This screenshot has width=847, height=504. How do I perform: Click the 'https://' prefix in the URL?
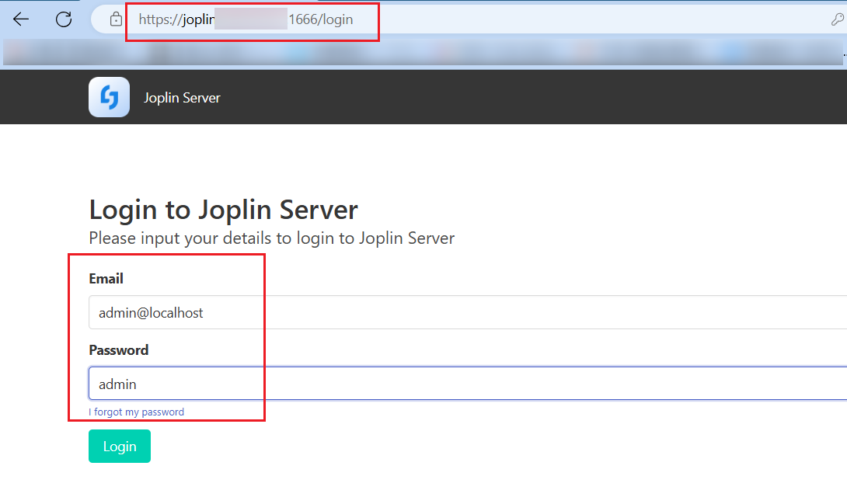[x=159, y=19]
